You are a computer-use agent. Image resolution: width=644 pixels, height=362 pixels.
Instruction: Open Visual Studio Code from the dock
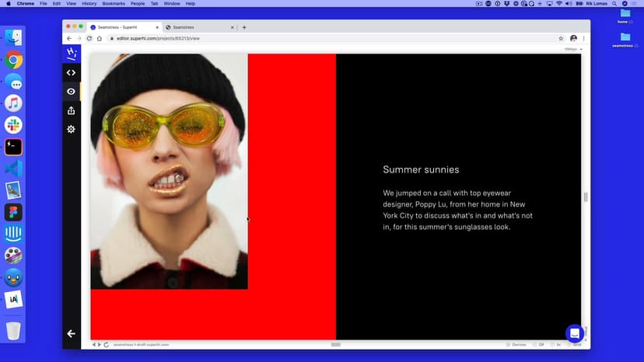click(x=13, y=168)
